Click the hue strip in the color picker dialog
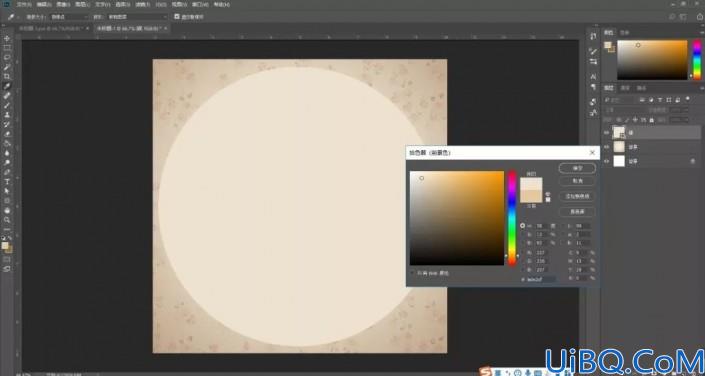Image resolution: width=705 pixels, height=376 pixels. [x=512, y=218]
